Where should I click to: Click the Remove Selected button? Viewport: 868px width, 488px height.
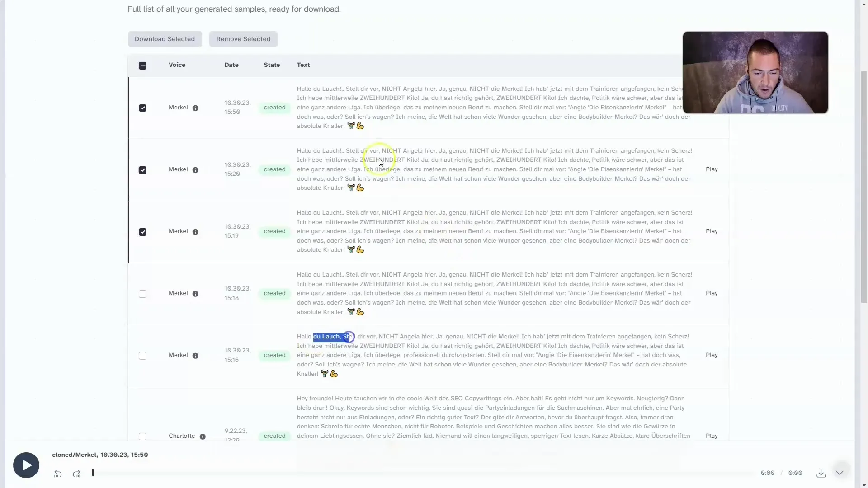coord(243,38)
